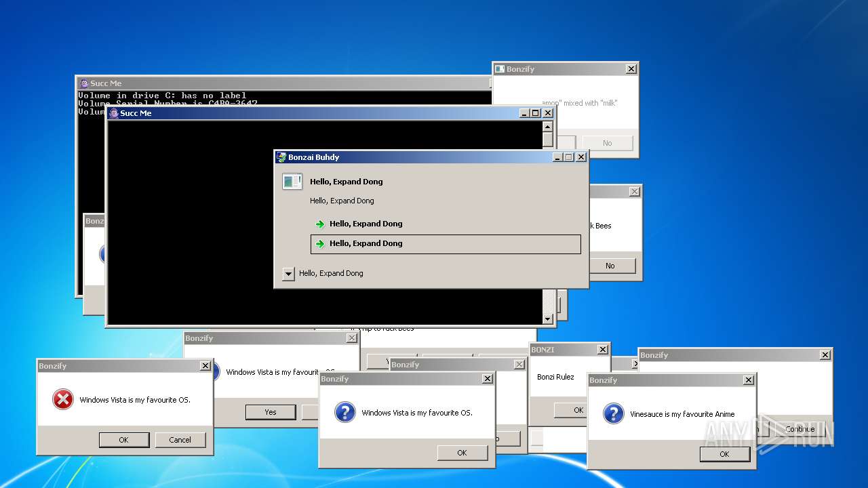Minimize the front Succ Me console window
This screenshot has width=868, height=488.
[525, 113]
